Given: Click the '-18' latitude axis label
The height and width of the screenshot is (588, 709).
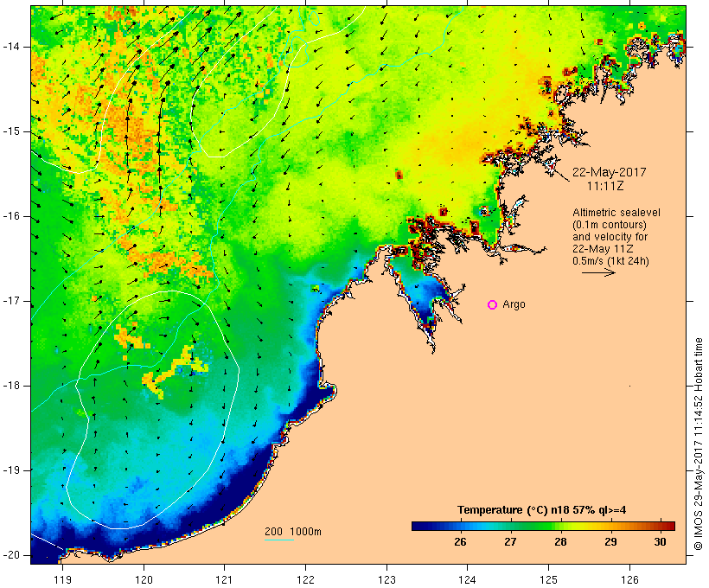Looking at the screenshot, I should click(11, 386).
